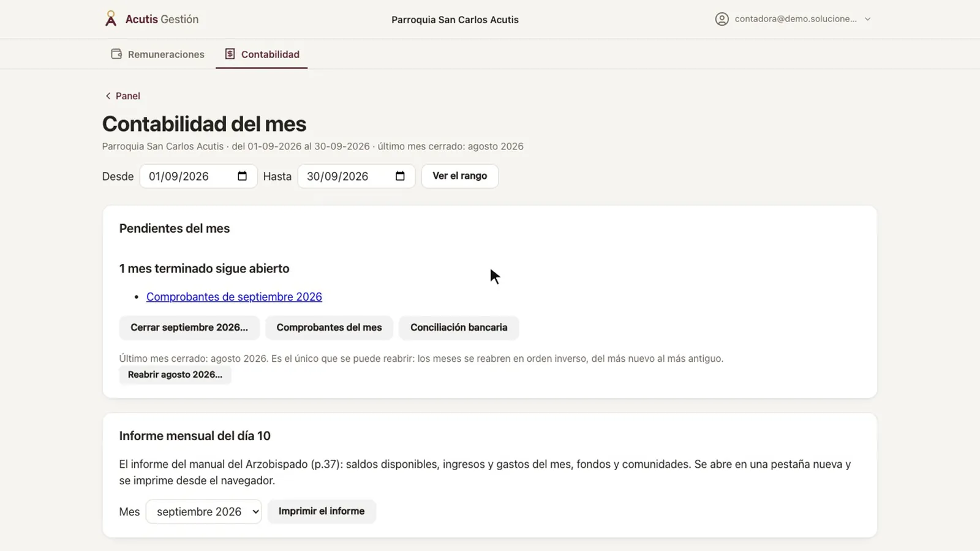The width and height of the screenshot is (980, 551).
Task: Click the 1 mes terminado sigue abierto text
Action: 204,269
